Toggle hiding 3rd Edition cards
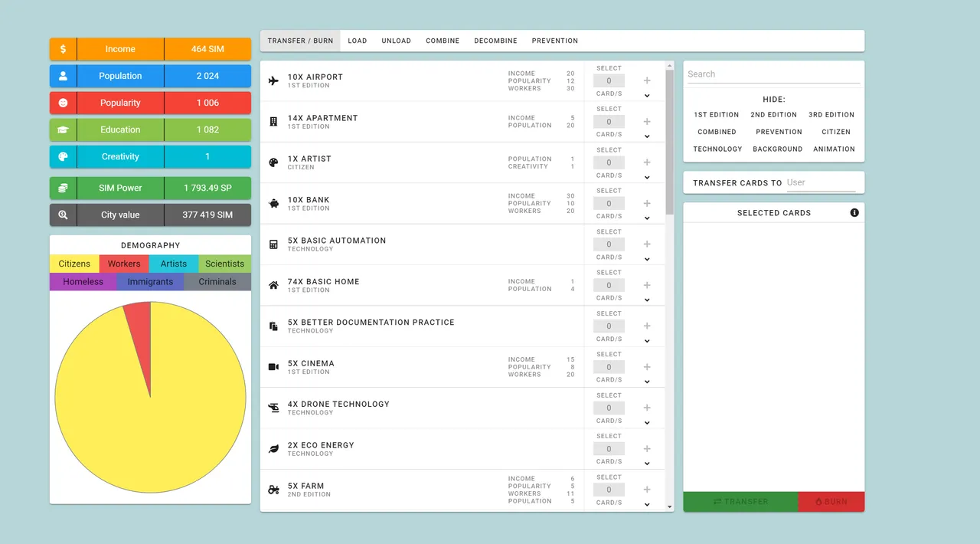Screen dimensions: 980x544 (831, 115)
